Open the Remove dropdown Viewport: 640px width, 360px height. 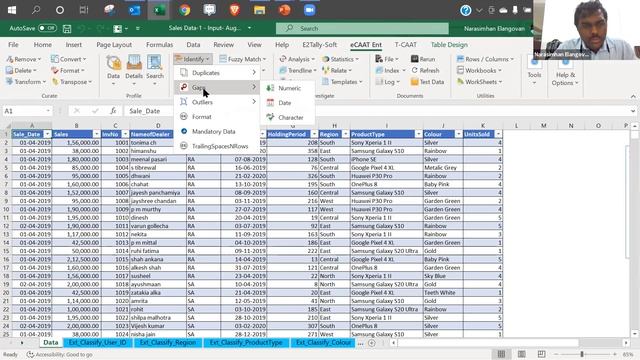[24, 59]
